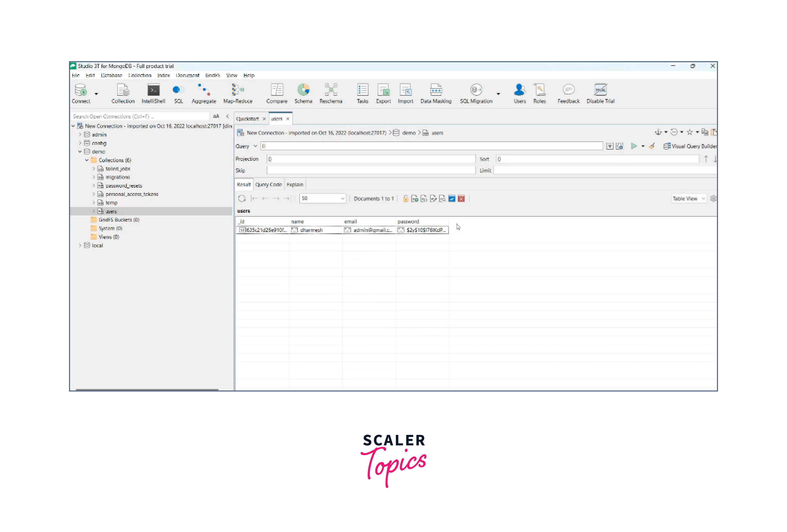Toggle case-sensitive search aA button

(216, 116)
